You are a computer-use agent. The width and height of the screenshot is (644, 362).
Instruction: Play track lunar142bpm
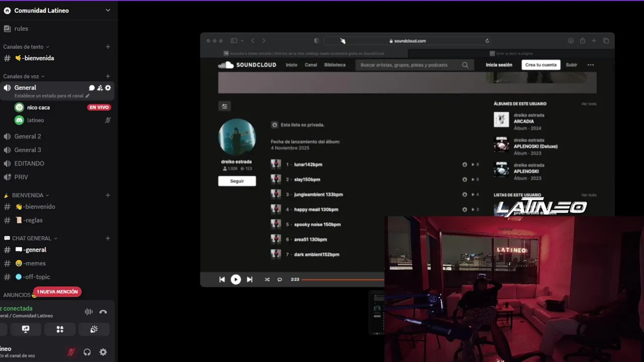[x=308, y=164]
